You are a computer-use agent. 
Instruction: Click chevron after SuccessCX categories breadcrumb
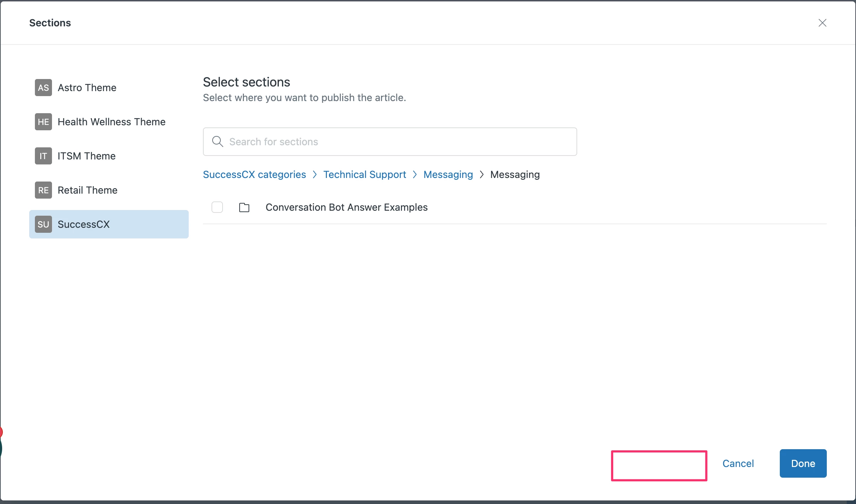tap(314, 174)
